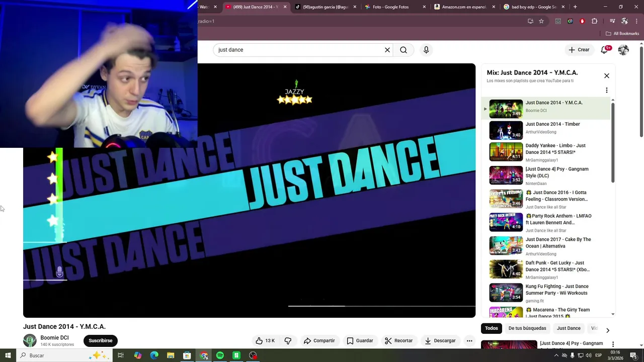
Task: Show hidden system tray icons
Action: tap(556, 355)
